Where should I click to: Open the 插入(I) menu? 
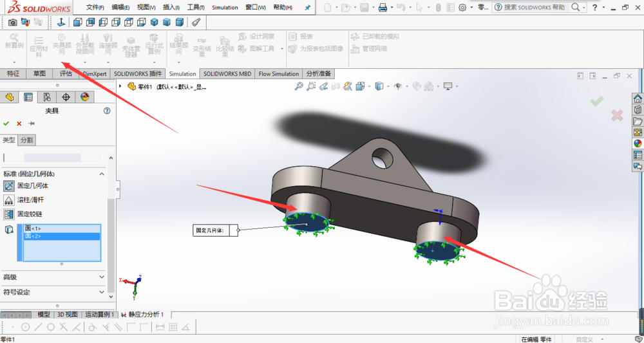(x=171, y=7)
